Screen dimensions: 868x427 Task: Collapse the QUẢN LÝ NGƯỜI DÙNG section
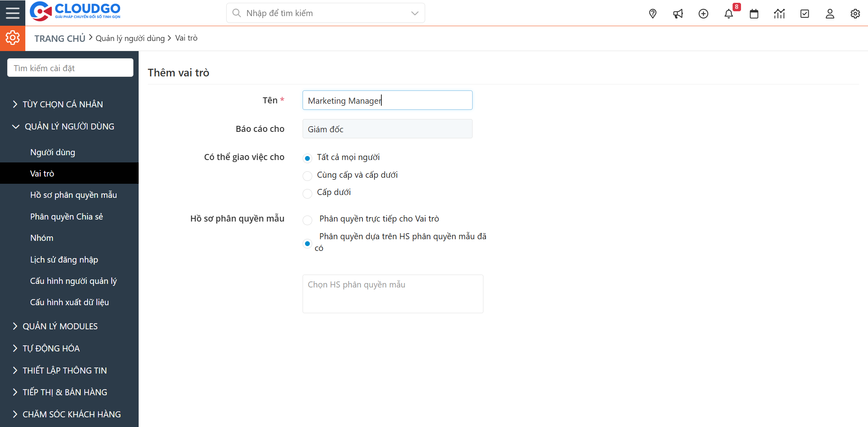[69, 126]
